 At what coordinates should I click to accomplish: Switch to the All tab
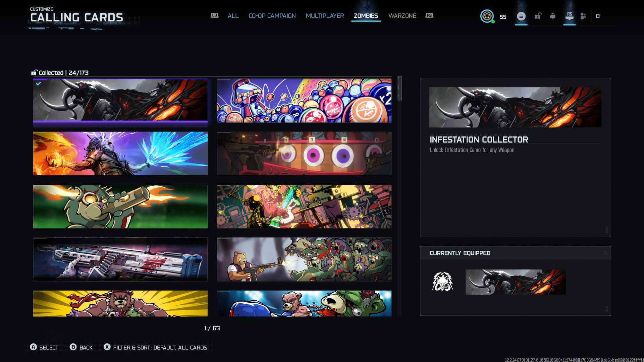pos(233,16)
